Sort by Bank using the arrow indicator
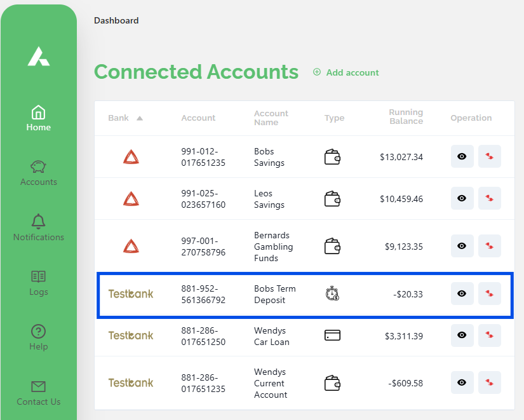Screen dimensions: 524x420 [140, 118]
